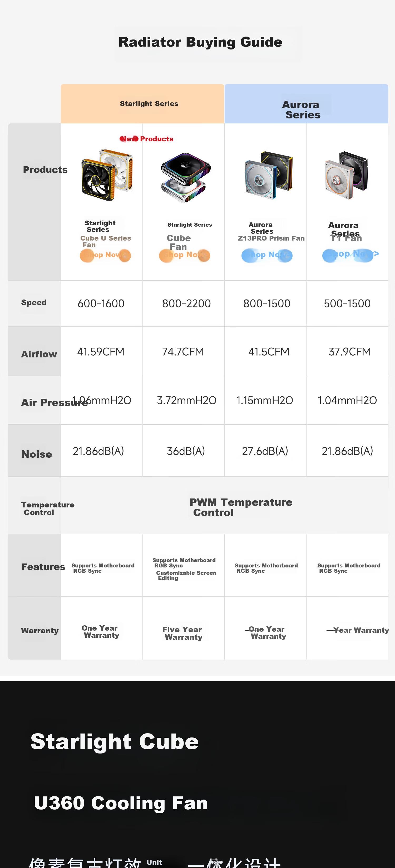The image size is (395, 868).
Task: Click the Radiator Buying Guide heading
Action: 200,42
